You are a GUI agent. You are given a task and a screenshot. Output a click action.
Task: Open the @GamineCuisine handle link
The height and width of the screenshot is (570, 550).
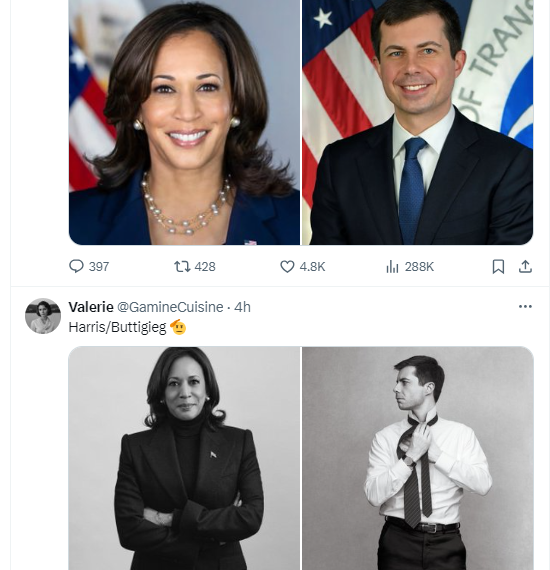pyautogui.click(x=170, y=307)
